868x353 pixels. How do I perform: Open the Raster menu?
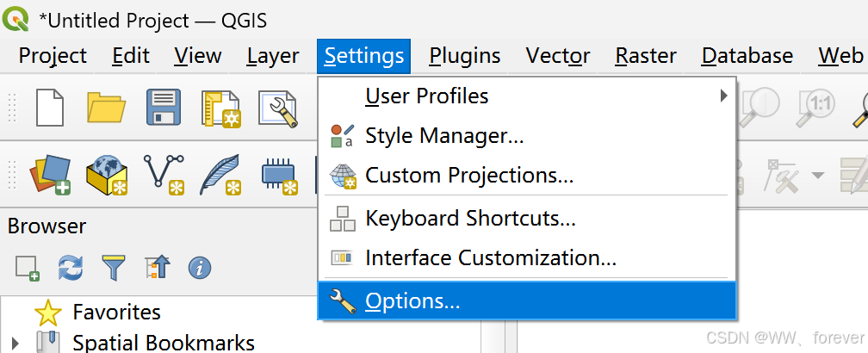(x=646, y=56)
